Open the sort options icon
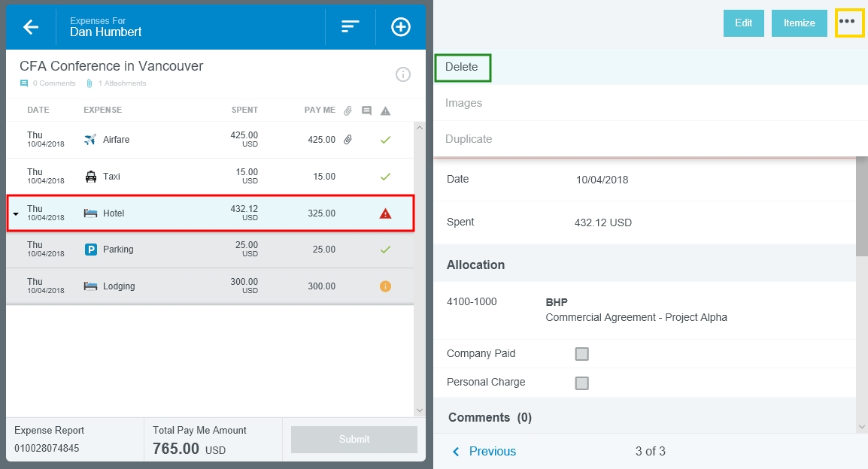 click(350, 27)
